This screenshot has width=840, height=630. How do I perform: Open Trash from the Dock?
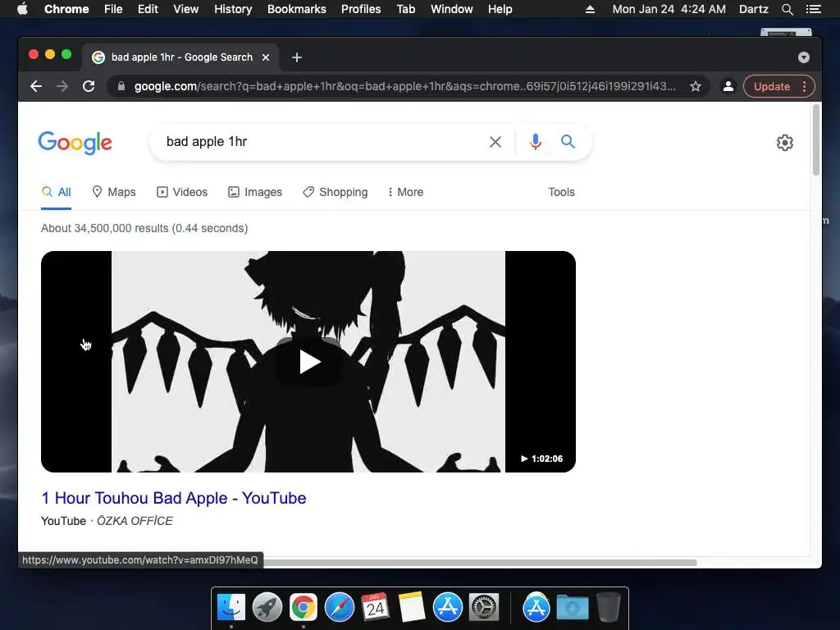608,608
